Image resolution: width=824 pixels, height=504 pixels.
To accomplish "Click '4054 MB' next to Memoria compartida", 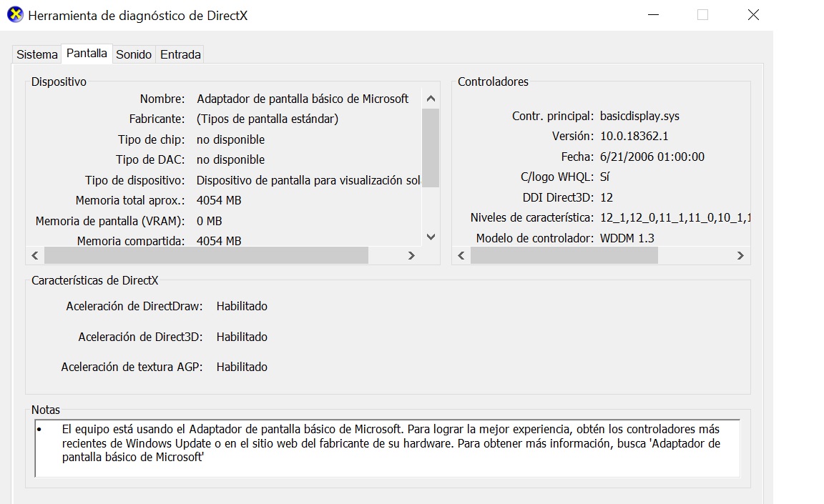I will click(x=219, y=241).
